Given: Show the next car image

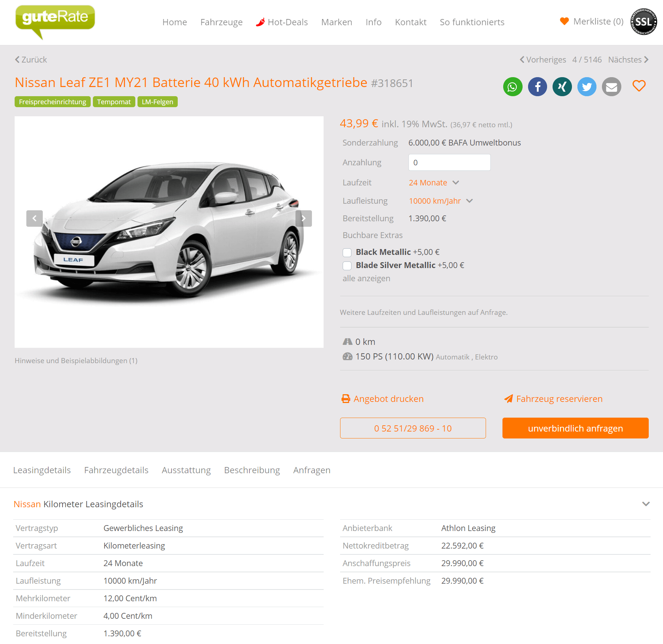Looking at the screenshot, I should [304, 218].
